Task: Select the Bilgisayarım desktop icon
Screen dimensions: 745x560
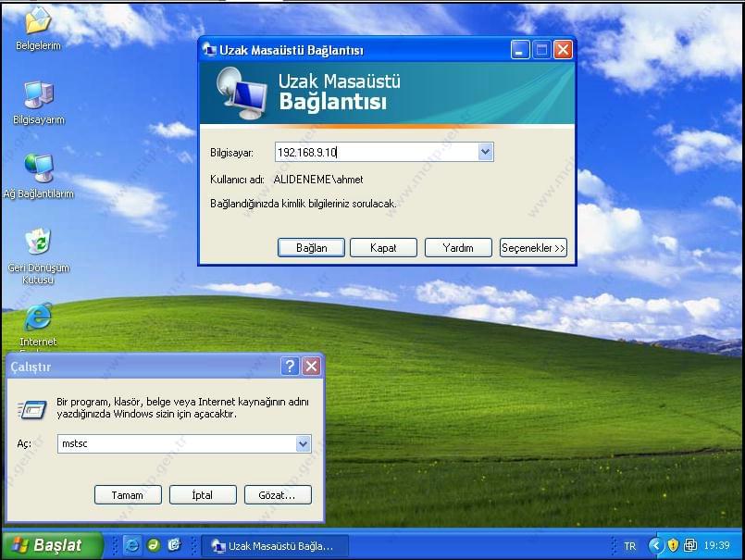Action: (39, 102)
